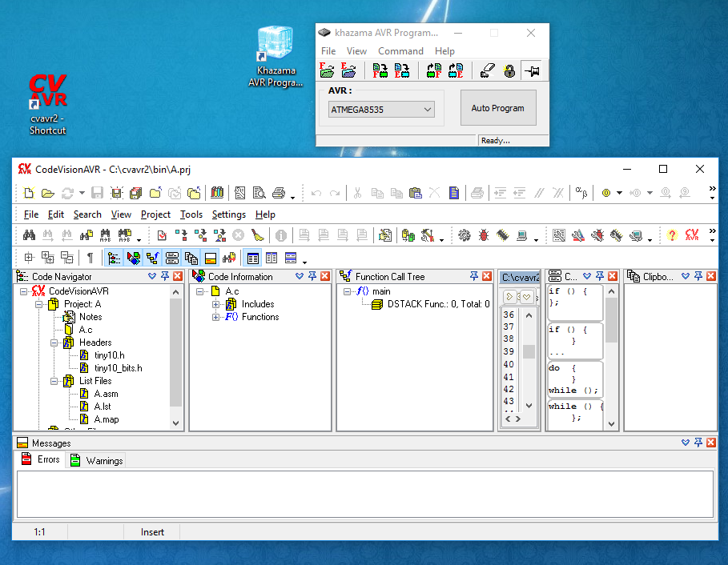Open the ATMEGA8535 AVR chip dropdown
Viewport: 728px width, 565px height.
click(x=381, y=110)
